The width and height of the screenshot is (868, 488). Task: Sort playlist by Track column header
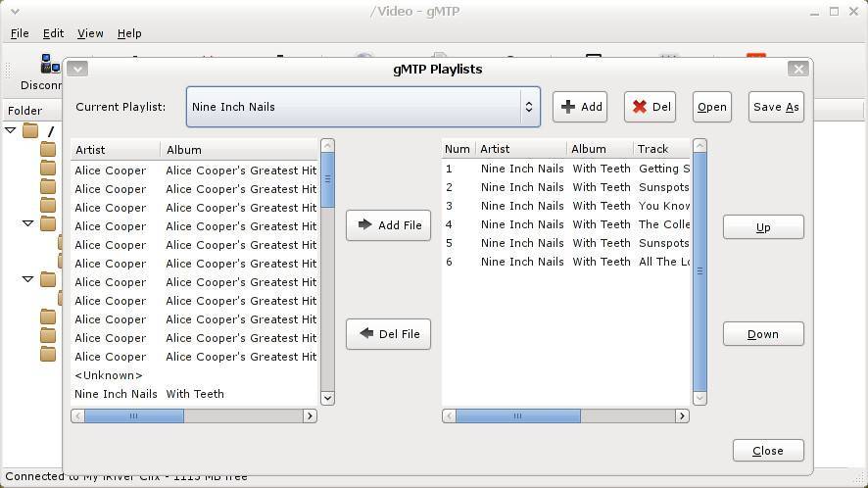click(661, 149)
